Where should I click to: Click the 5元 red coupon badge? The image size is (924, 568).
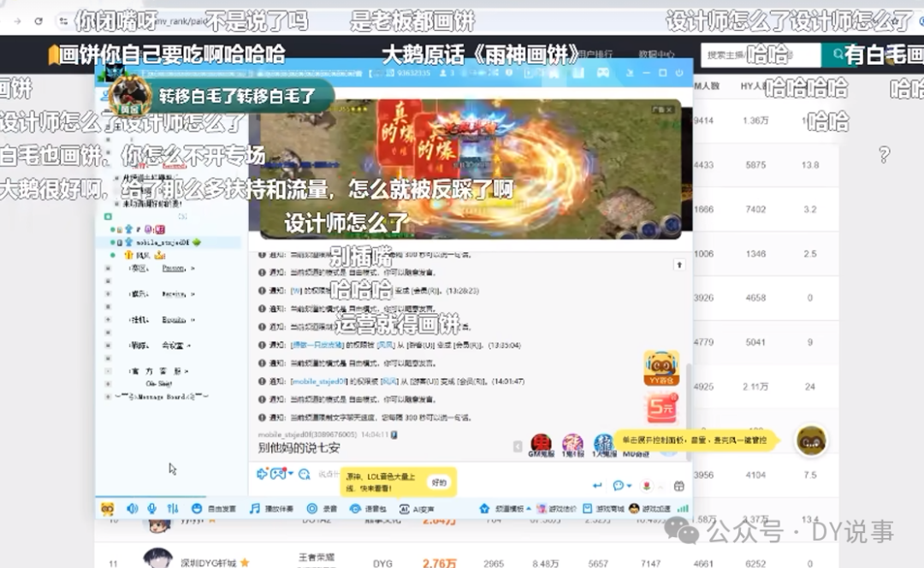(x=661, y=408)
